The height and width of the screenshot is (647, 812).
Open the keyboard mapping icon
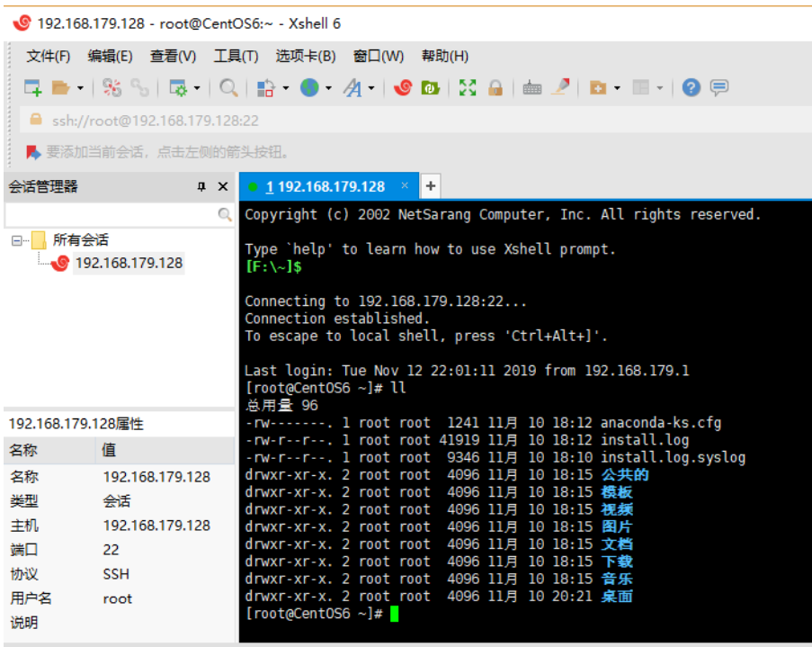(531, 87)
